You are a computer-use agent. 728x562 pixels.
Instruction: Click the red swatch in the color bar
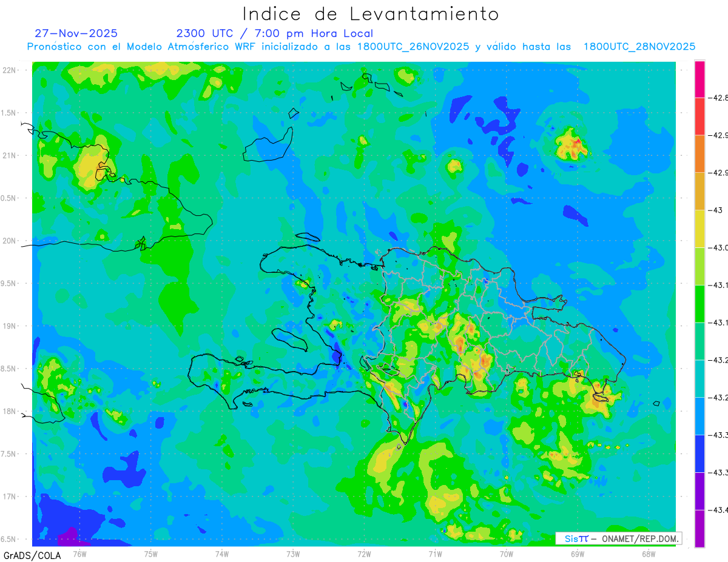699,116
